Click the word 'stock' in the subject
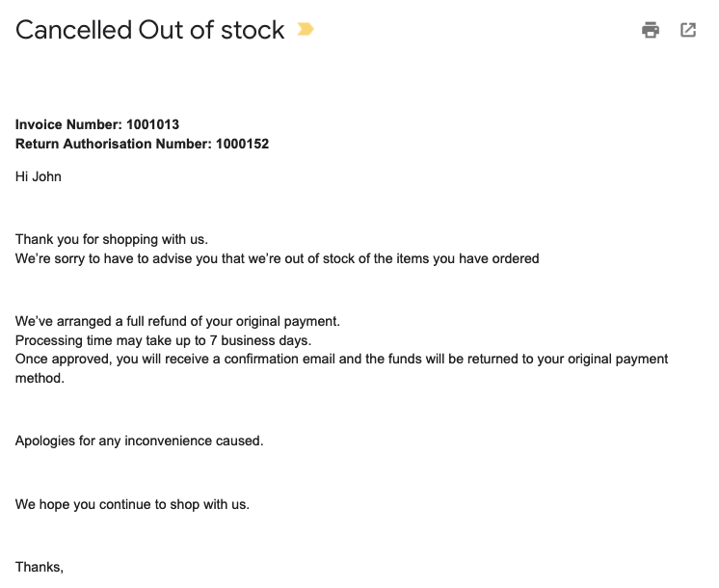This screenshot has height=588, width=719. (253, 30)
